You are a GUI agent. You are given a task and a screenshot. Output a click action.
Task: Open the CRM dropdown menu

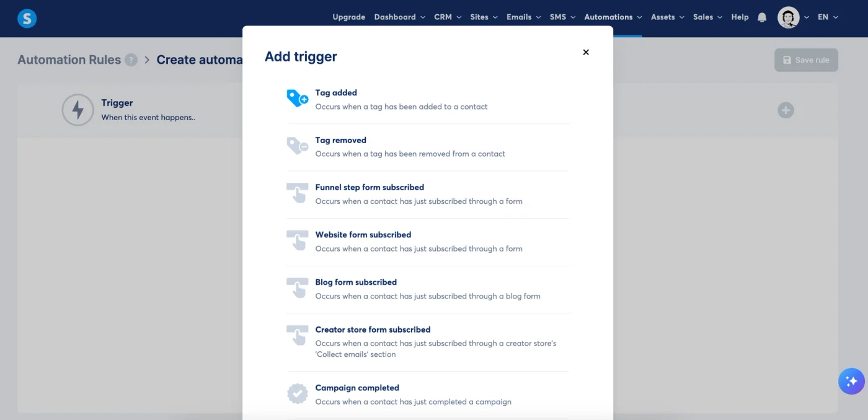(x=443, y=17)
